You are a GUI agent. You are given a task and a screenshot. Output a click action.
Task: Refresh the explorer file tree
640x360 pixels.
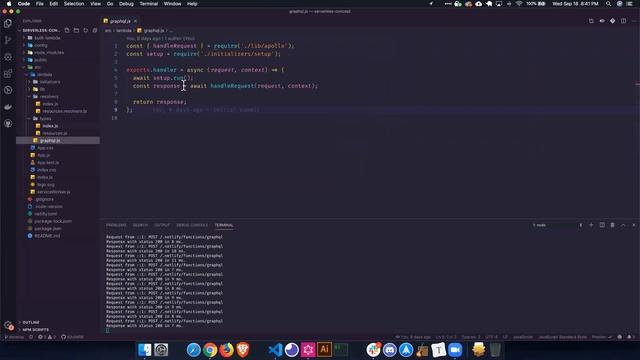(x=86, y=30)
